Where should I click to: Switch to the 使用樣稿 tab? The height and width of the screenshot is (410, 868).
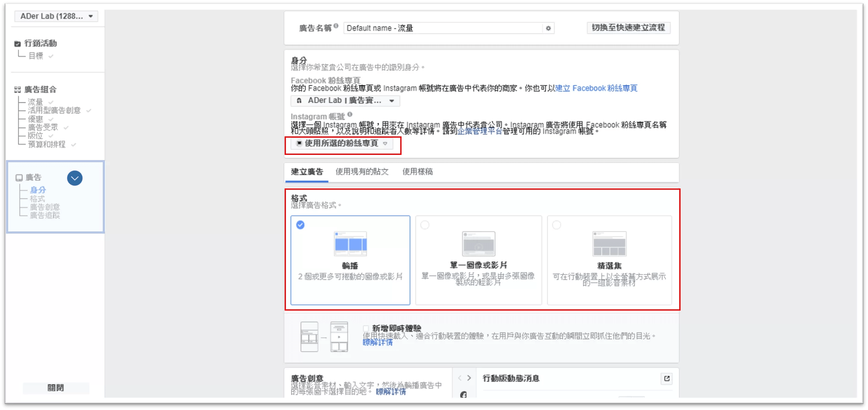417,172
